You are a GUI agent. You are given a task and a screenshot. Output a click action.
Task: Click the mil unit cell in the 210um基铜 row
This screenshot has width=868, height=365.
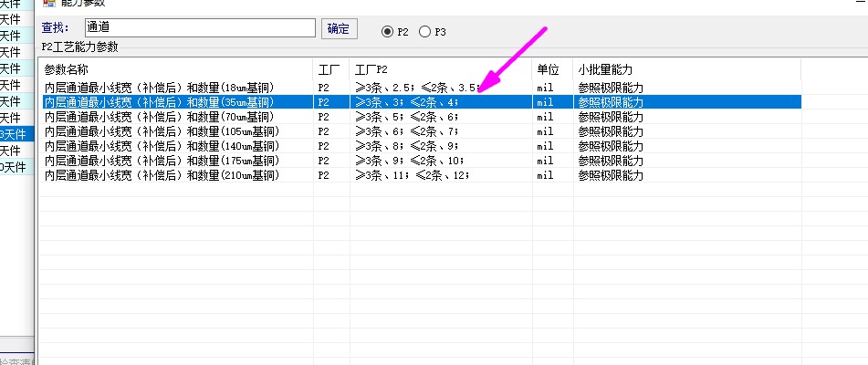(x=545, y=175)
